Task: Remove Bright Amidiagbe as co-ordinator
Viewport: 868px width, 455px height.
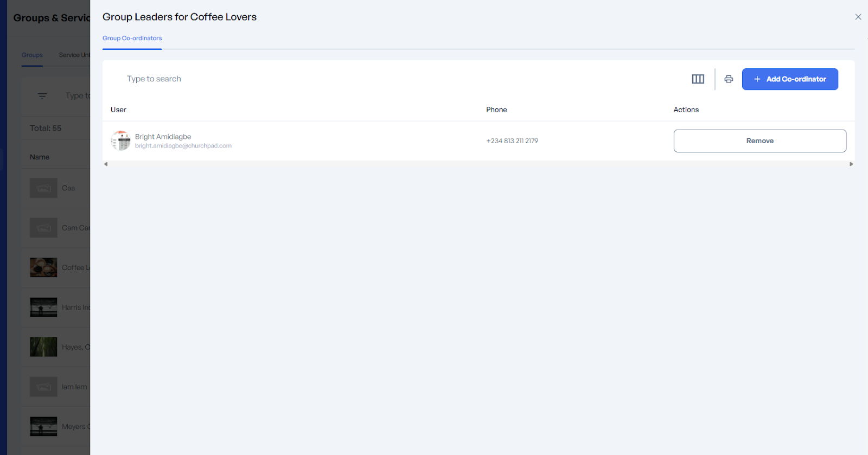Action: pos(759,141)
